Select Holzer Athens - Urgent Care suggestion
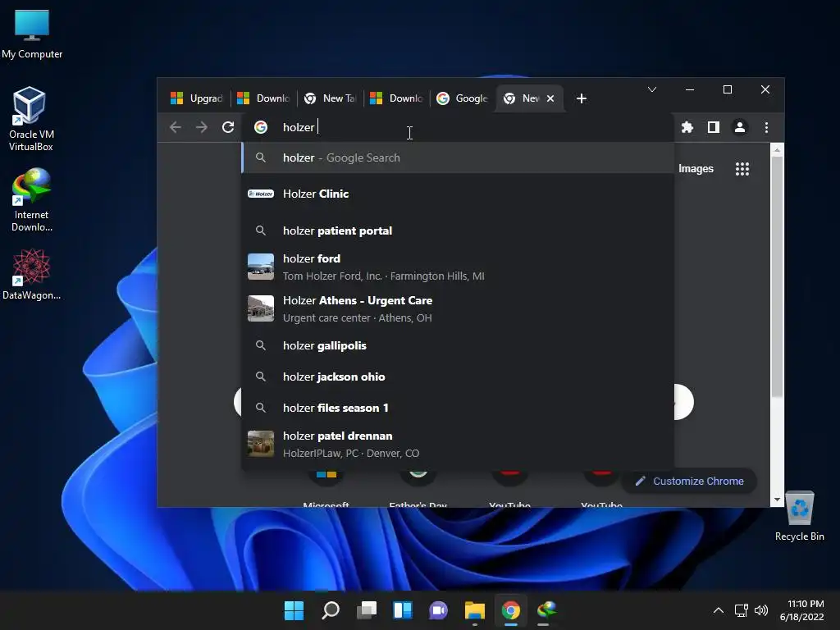 coord(458,308)
